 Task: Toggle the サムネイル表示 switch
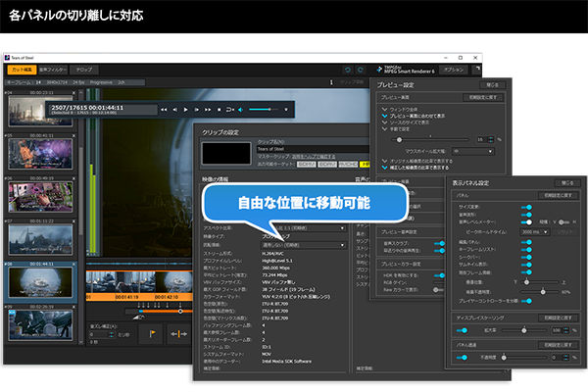click(x=526, y=265)
